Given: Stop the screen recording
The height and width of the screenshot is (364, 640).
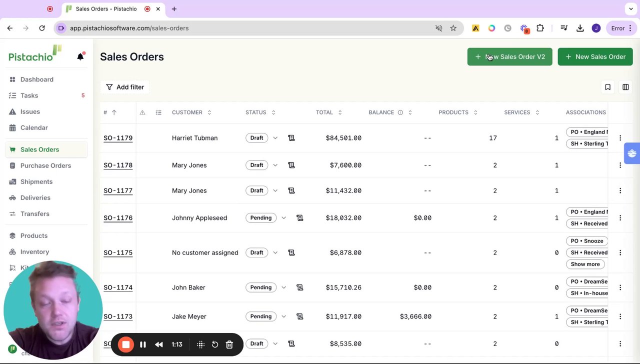Looking at the screenshot, I should 126,344.
